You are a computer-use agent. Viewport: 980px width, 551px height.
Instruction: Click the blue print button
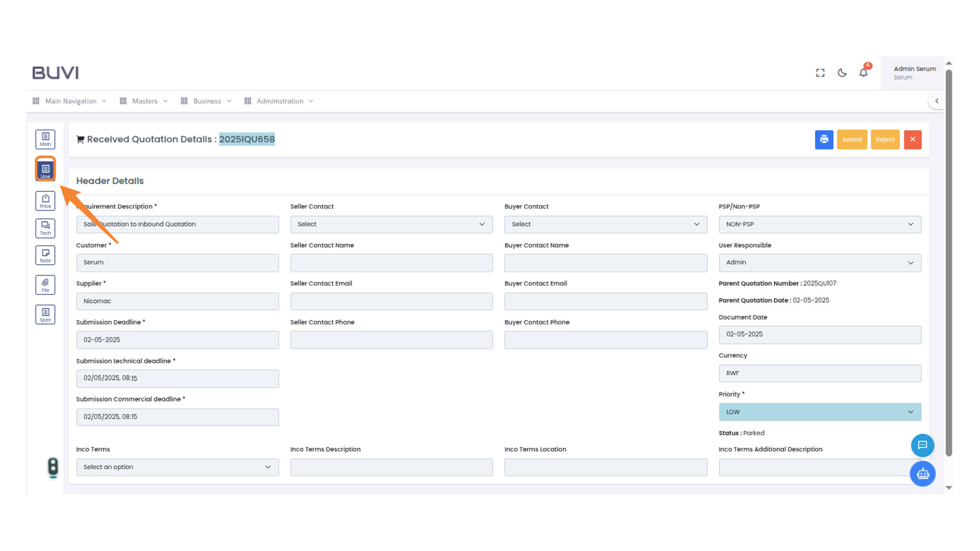click(824, 140)
